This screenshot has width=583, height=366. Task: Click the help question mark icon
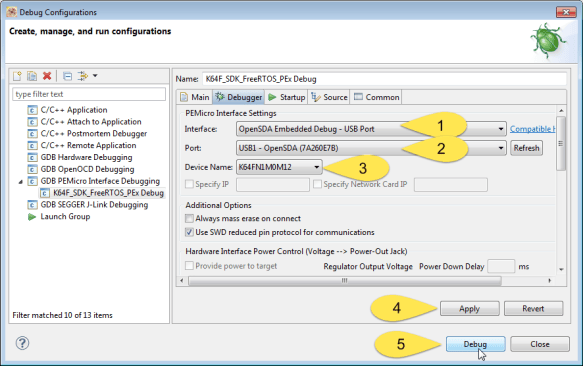click(x=22, y=343)
